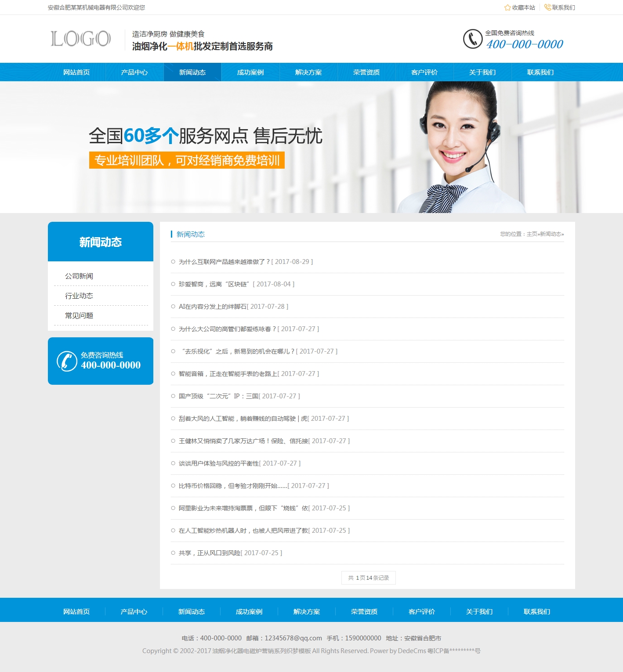
Task: Click the 主页 breadcrumb link
Action: click(532, 234)
